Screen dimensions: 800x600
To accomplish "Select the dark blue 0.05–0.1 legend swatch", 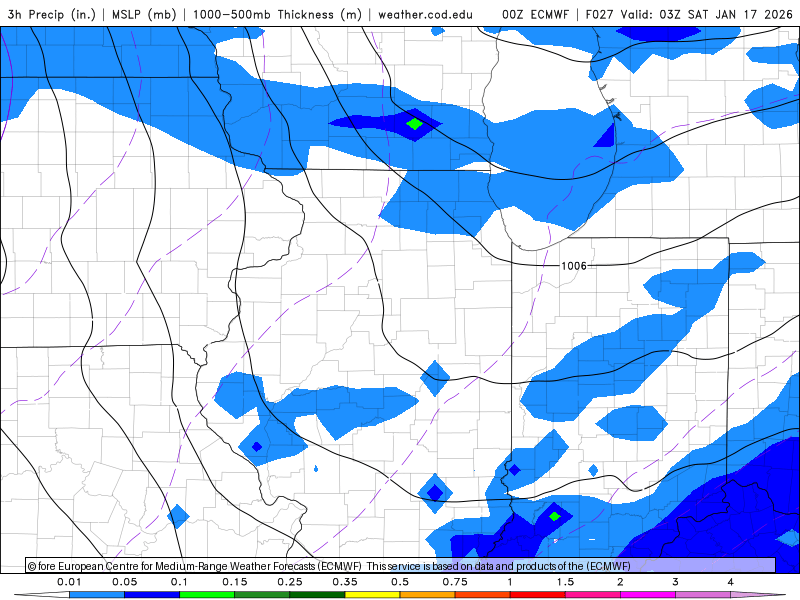I will [152, 595].
